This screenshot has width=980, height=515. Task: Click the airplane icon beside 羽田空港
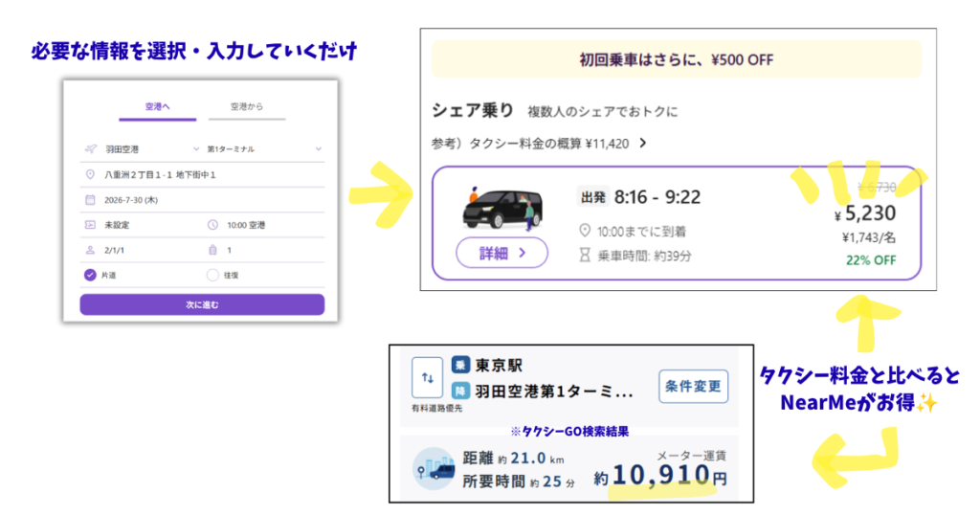(x=91, y=148)
